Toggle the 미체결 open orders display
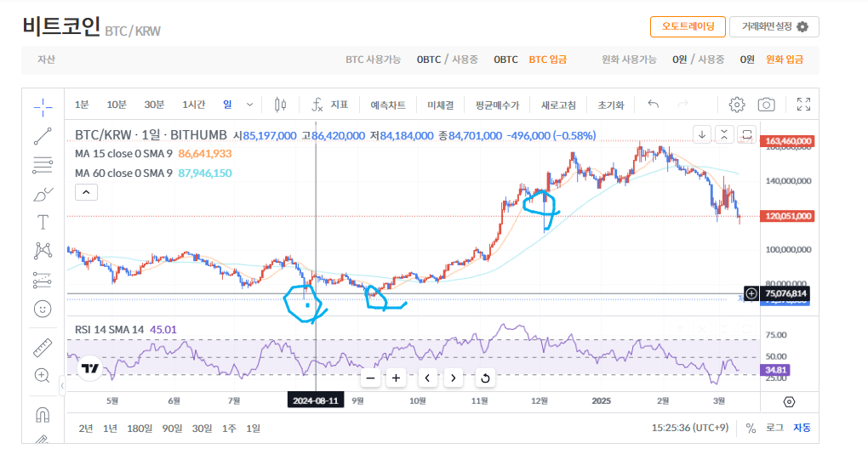868x466 pixels. point(441,105)
